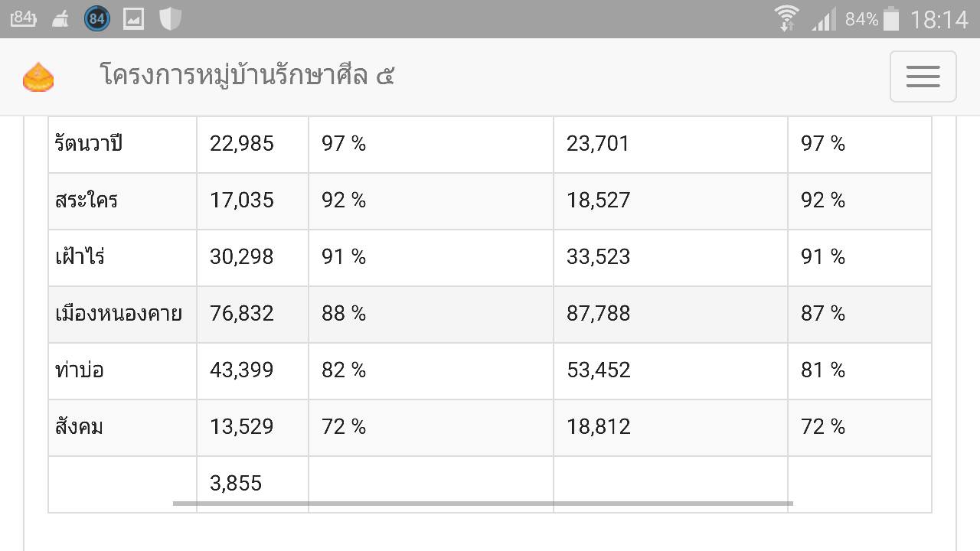Tap the ท่าบ่อ district cell
Viewport: 980px width, 551px height.
pos(122,371)
